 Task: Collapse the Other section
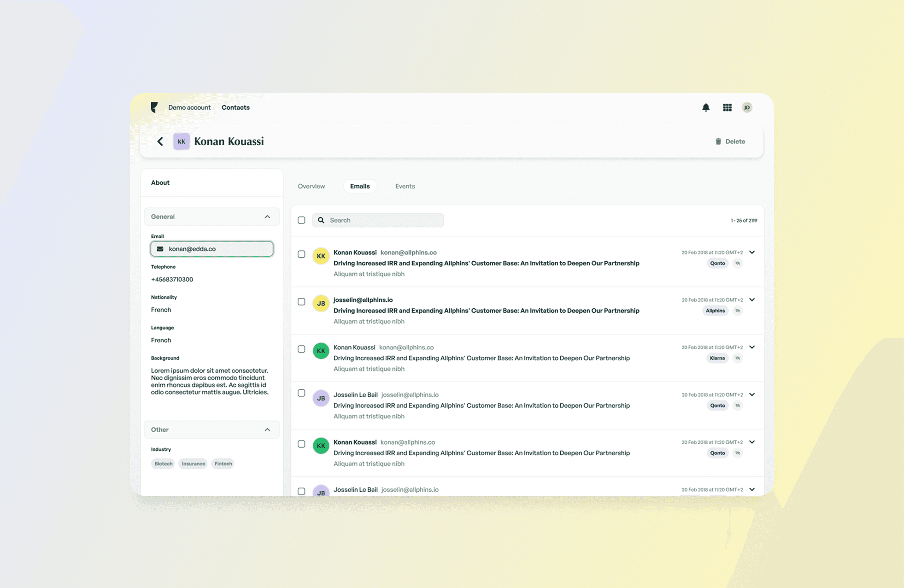click(267, 429)
